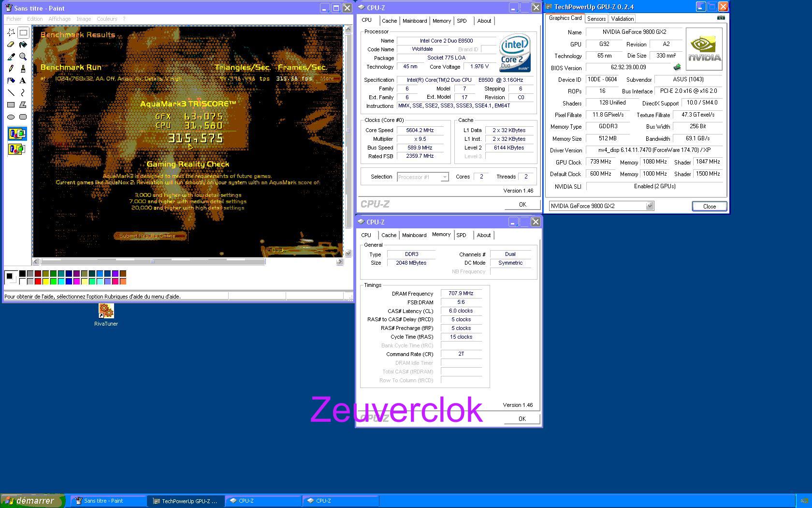Expand the Processor #1 selection dropdown
Screen dimensions: 812x508
pos(444,177)
